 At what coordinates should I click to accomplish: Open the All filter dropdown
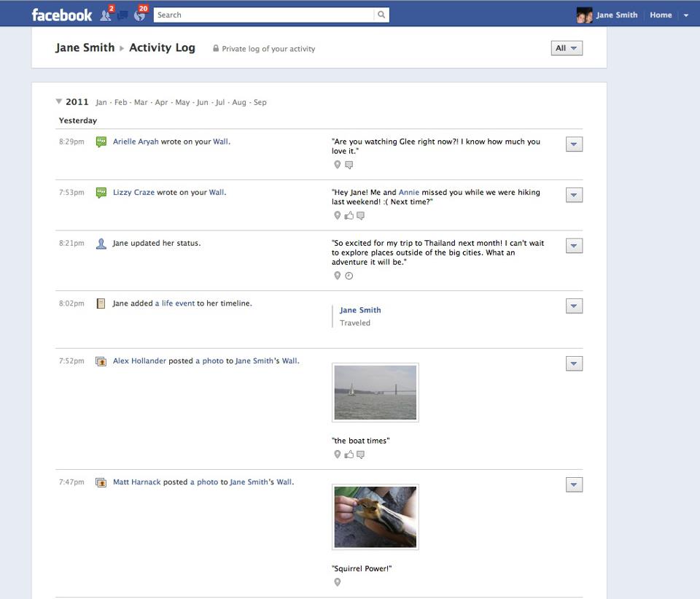coord(567,47)
